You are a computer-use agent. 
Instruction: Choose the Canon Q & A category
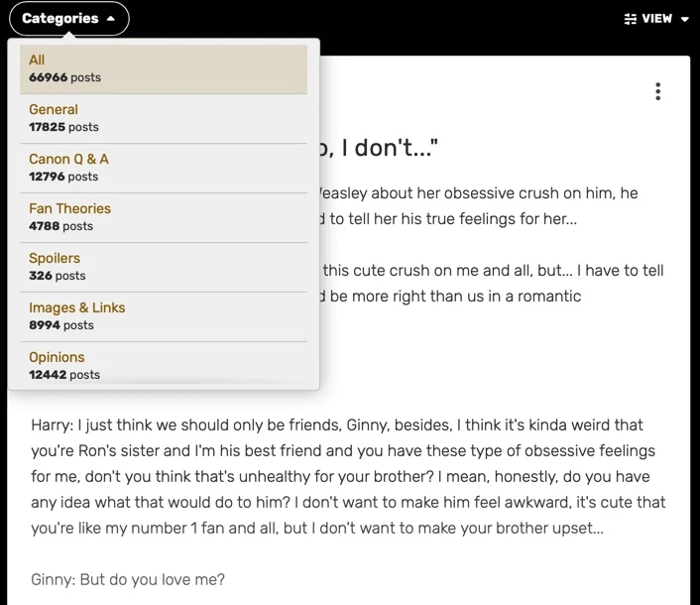pos(164,169)
